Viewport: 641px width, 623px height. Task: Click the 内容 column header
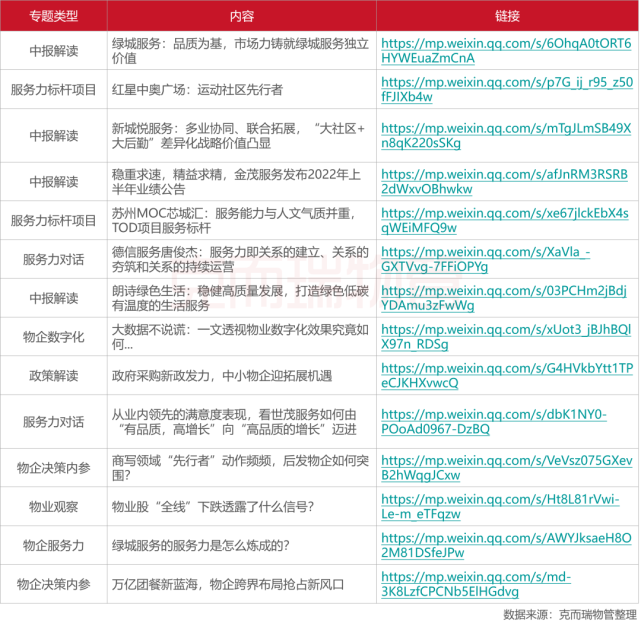click(242, 16)
